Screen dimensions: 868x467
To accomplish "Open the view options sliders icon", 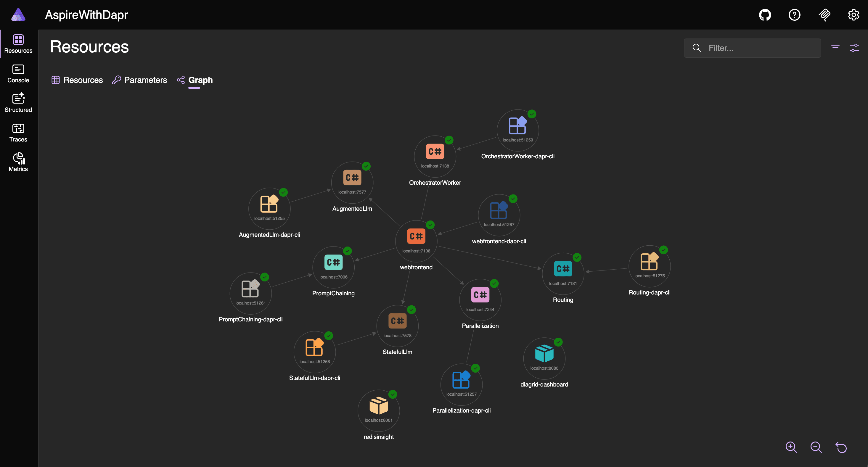I will tap(854, 48).
